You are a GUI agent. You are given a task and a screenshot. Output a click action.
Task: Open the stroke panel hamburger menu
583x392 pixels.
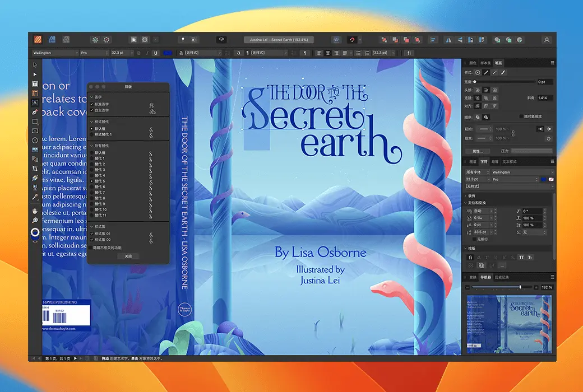553,63
